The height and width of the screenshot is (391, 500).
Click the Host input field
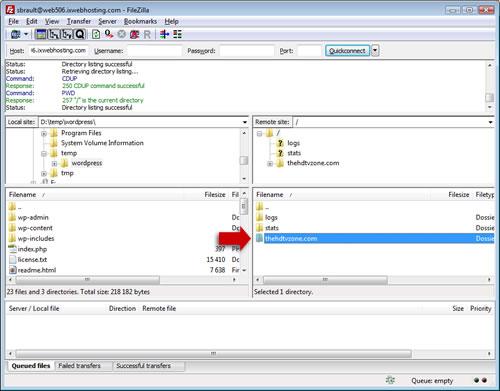(58, 51)
